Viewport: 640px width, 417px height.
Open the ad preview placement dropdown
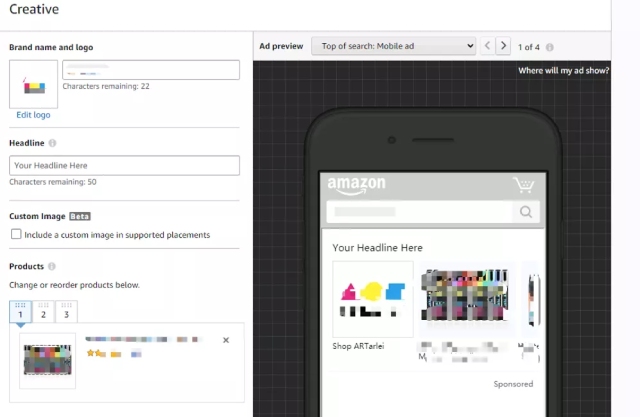pos(393,46)
